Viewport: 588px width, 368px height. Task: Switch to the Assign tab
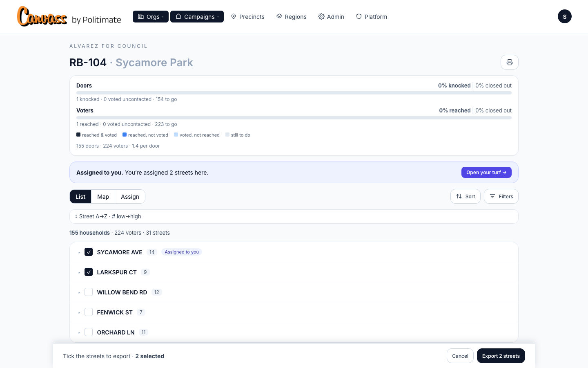(130, 197)
